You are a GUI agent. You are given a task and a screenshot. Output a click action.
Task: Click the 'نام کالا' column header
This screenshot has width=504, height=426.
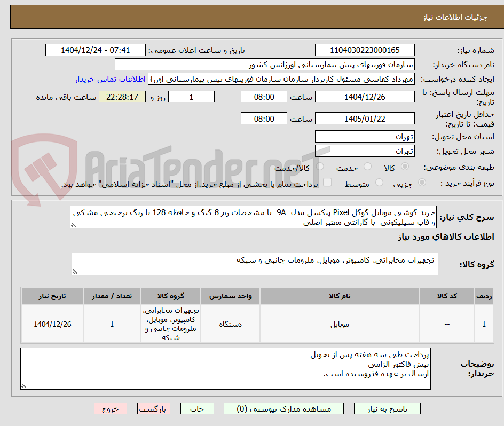pos(340,296)
